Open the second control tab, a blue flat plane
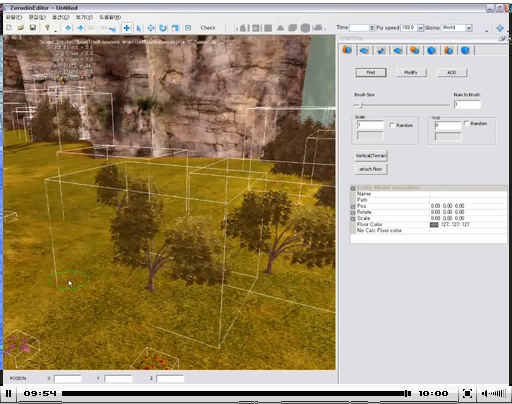This screenshot has width=512, height=404. 364,51
